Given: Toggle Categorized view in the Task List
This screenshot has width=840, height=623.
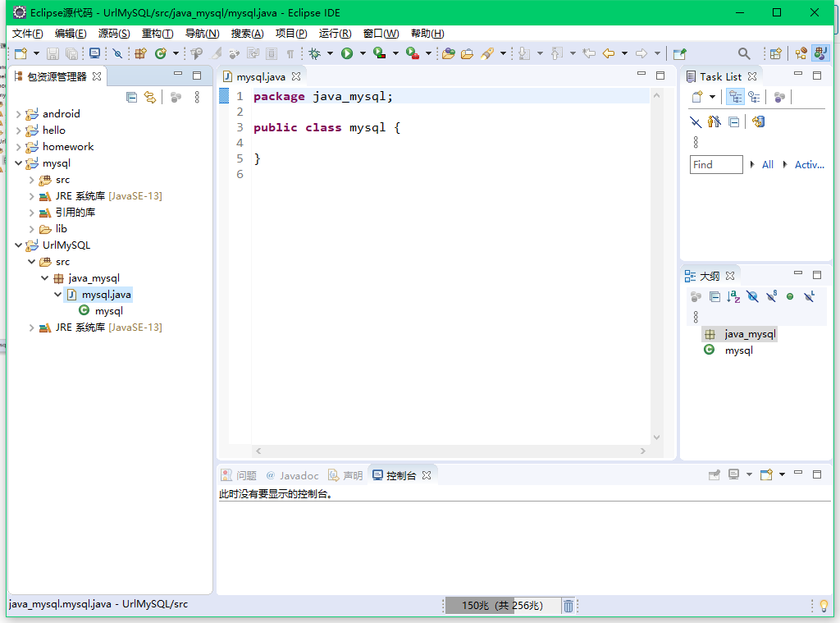Looking at the screenshot, I should pos(735,97).
